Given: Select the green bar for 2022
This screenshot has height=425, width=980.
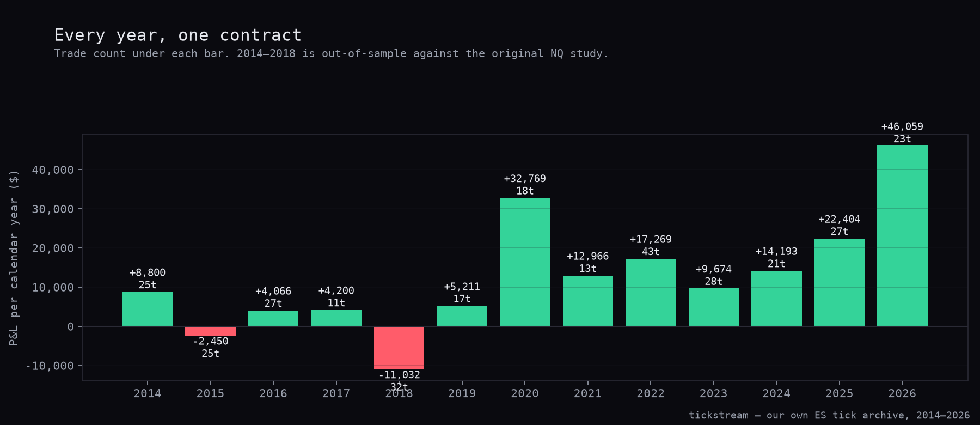Looking at the screenshot, I should tap(651, 293).
